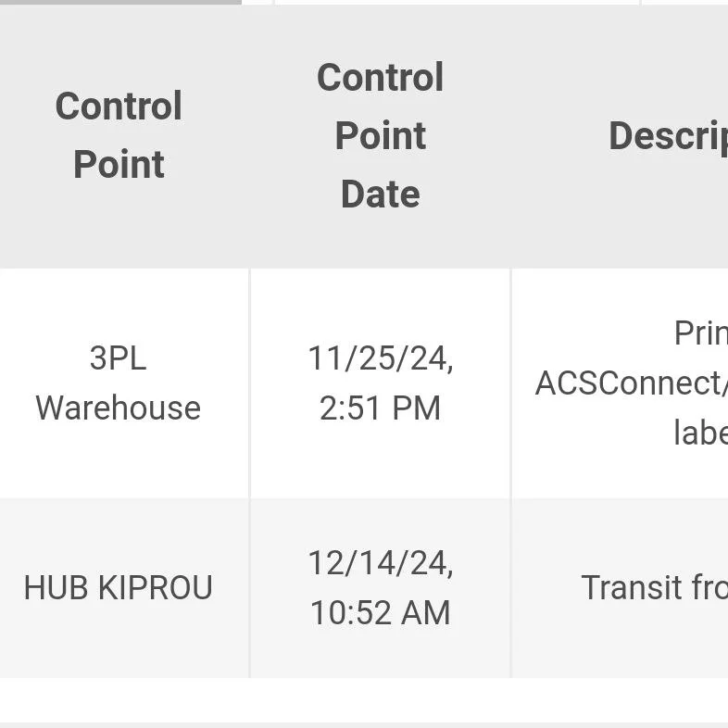Select the 3PL Warehouse cell
The width and height of the screenshot is (728, 728).
tap(119, 383)
